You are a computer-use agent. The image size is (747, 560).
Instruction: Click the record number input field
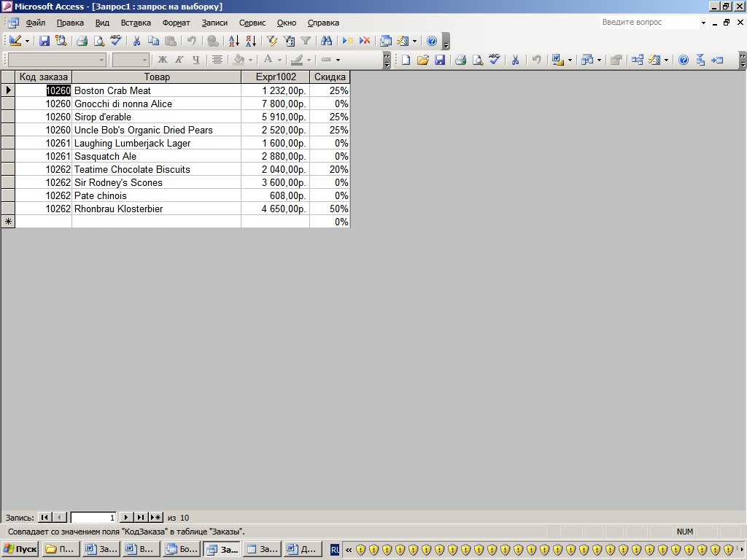pos(93,517)
